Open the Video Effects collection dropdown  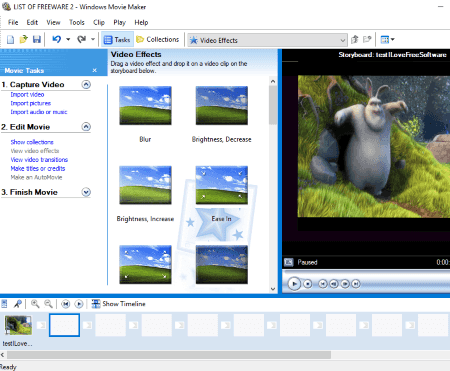tap(267, 40)
